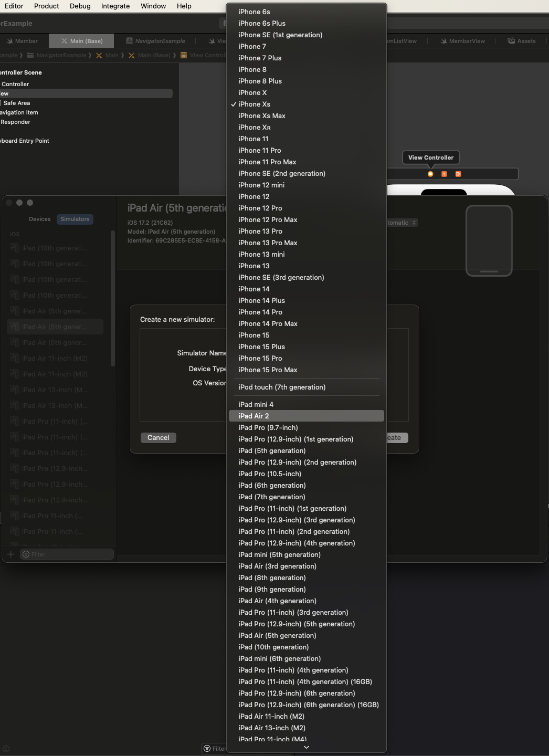Open the Editor menu
Image resolution: width=549 pixels, height=756 pixels.
pyautogui.click(x=14, y=6)
